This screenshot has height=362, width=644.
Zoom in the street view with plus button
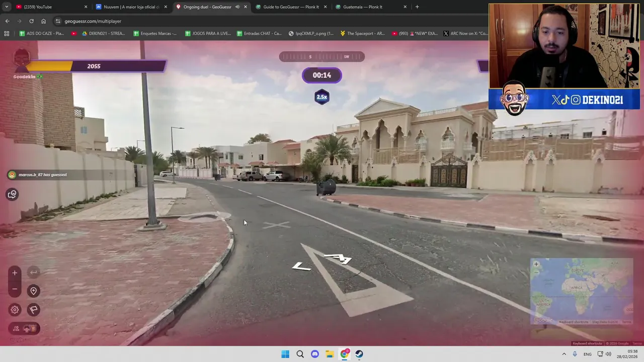coord(15,273)
